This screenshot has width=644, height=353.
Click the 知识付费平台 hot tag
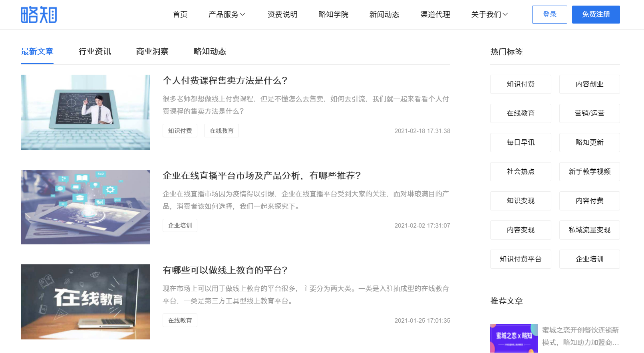(x=521, y=259)
